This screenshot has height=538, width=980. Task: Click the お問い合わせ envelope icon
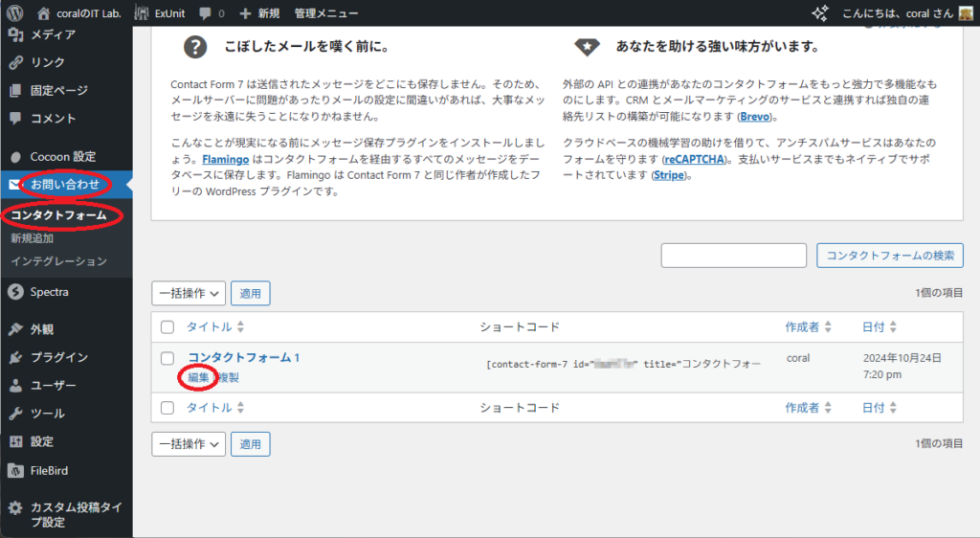point(13,185)
